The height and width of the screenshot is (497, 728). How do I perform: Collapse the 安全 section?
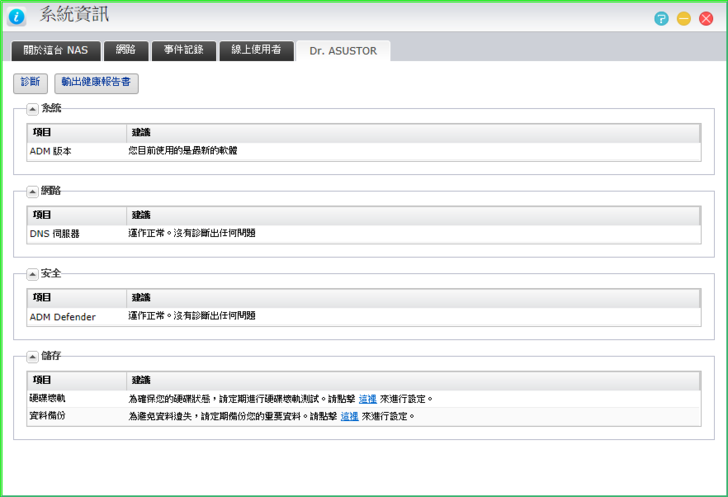(x=33, y=273)
